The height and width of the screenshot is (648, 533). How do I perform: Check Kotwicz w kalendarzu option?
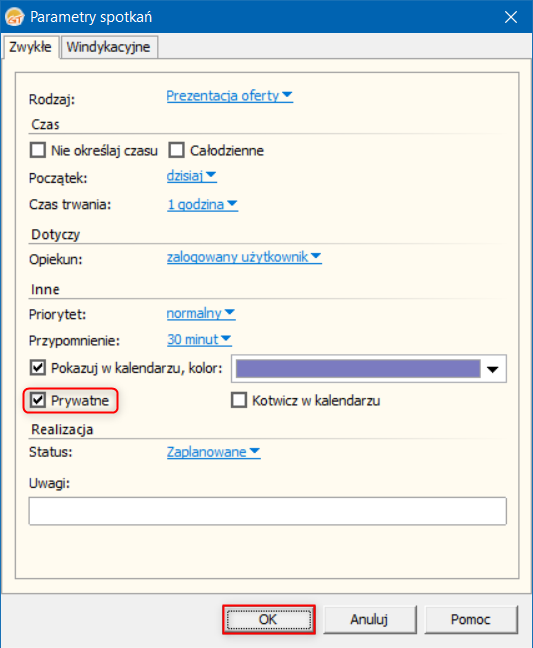coord(239,400)
